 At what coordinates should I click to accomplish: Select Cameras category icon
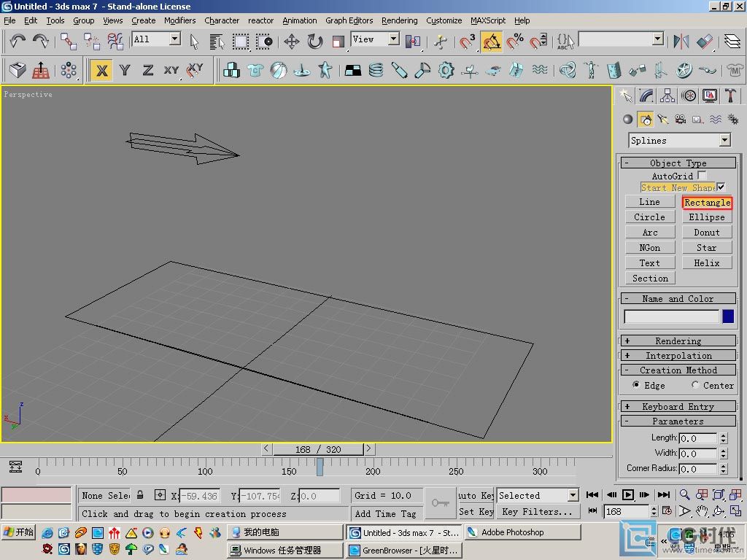[x=681, y=119]
